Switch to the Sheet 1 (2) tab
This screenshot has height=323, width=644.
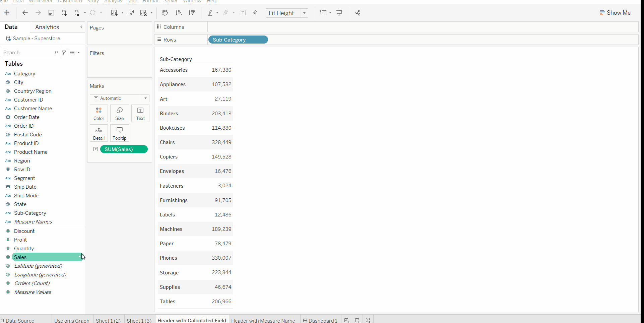[x=108, y=320]
